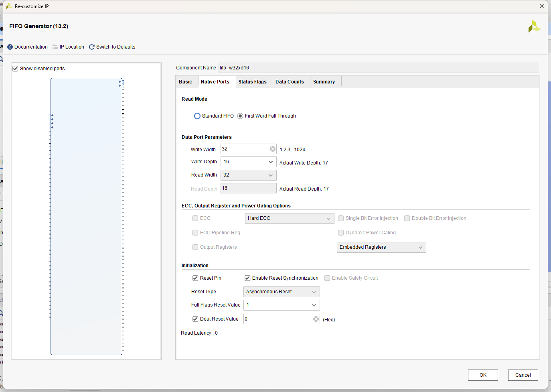Click the 'FIFO Generator (13.2)' title

tap(39, 26)
